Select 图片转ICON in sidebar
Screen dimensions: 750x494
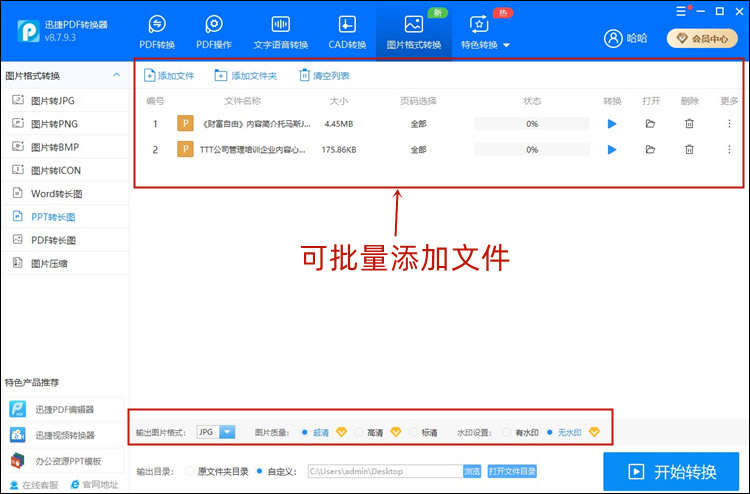[65, 170]
